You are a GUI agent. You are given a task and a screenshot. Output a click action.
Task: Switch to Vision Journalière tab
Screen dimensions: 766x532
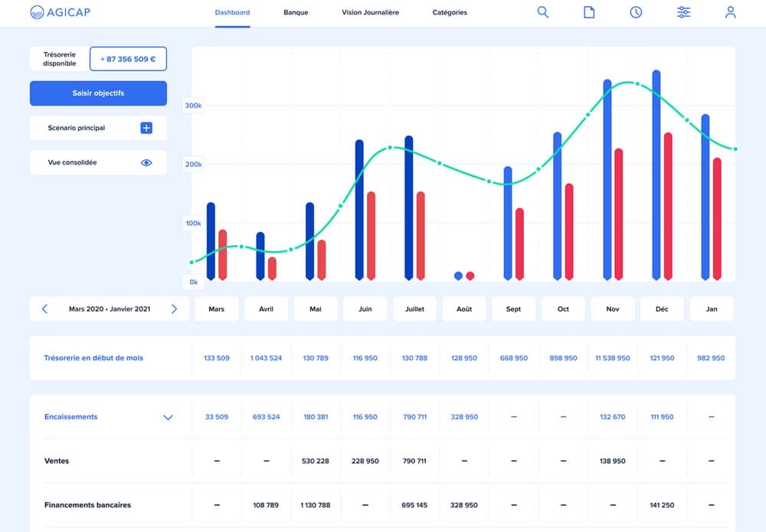coord(370,13)
